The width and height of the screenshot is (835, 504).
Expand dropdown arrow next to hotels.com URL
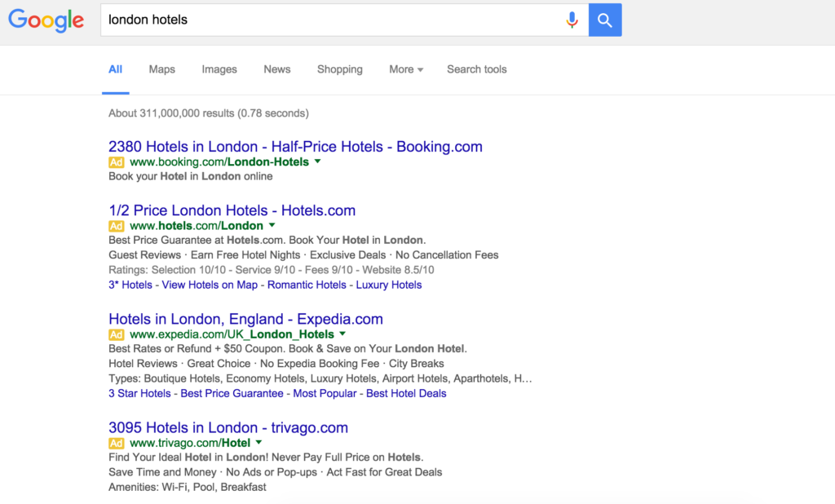click(272, 225)
